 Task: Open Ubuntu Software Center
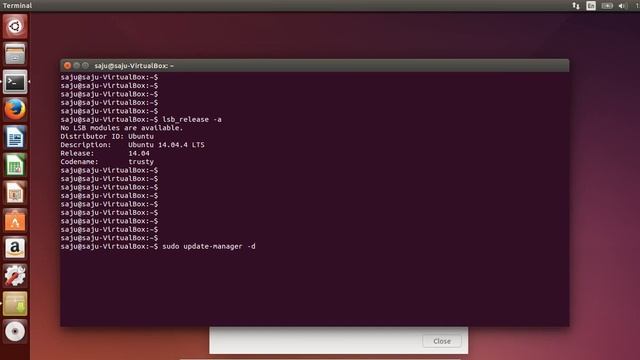click(x=15, y=220)
